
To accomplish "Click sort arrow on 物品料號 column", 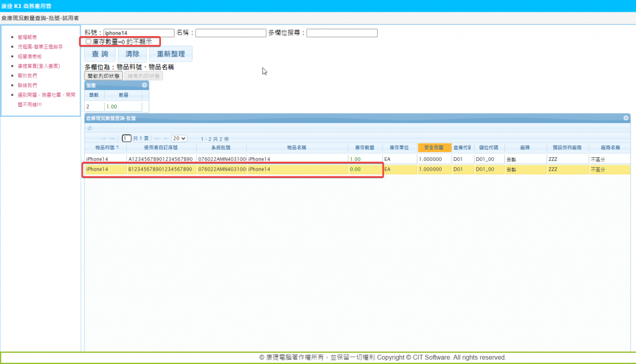I will (x=118, y=148).
